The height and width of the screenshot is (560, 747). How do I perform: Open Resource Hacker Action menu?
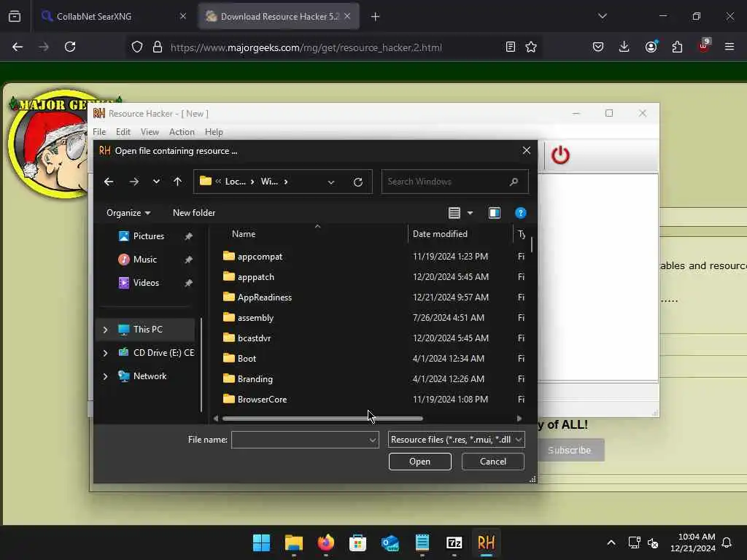182,132
